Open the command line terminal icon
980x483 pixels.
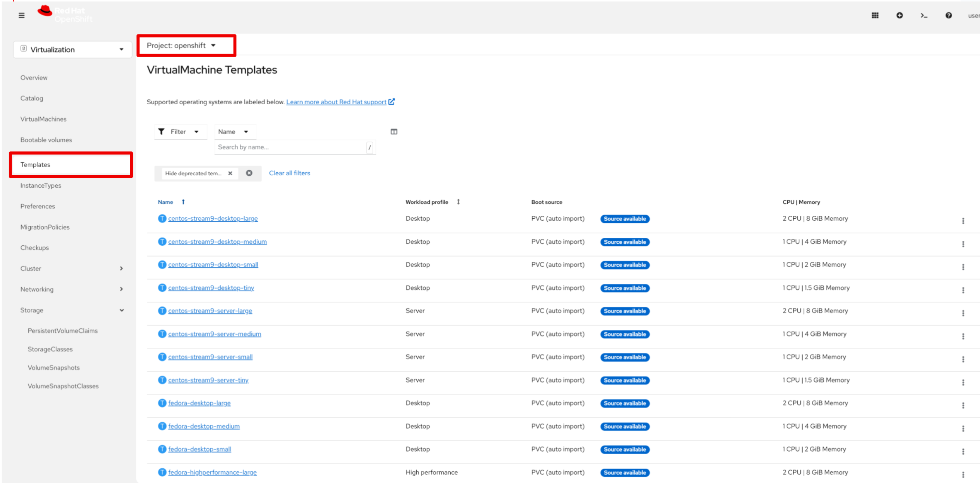tap(924, 15)
